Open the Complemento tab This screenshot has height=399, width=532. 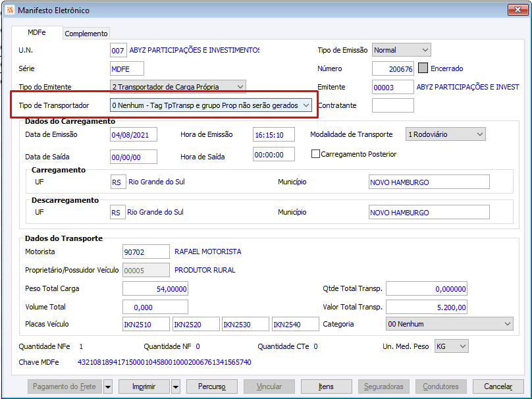pyautogui.click(x=86, y=34)
